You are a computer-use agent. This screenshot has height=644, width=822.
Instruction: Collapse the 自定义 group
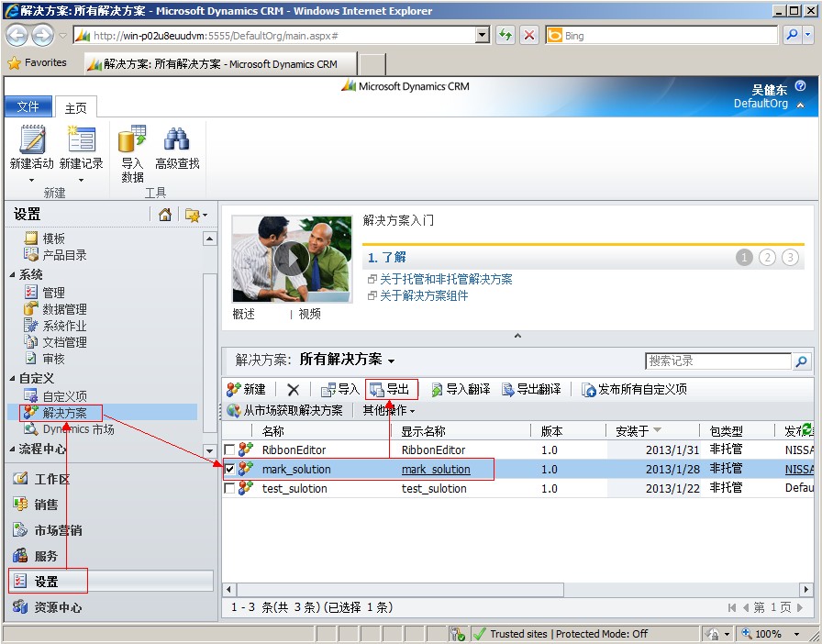pyautogui.click(x=12, y=378)
